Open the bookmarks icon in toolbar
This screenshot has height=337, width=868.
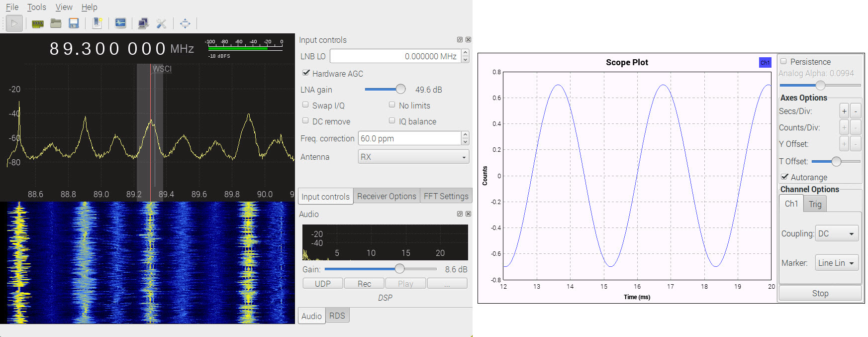pyautogui.click(x=97, y=23)
